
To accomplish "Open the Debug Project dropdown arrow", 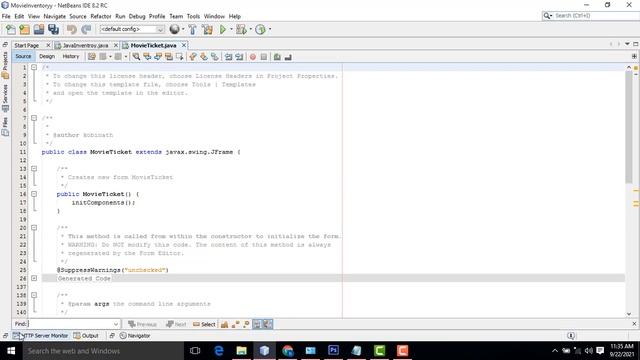I will pyautogui.click(x=250, y=29).
